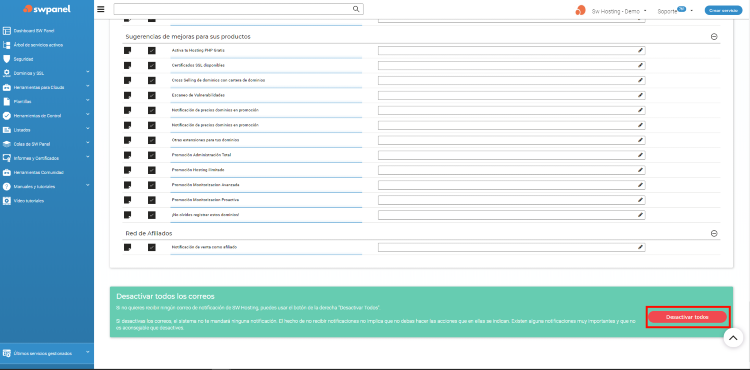Image resolution: width=750 pixels, height=370 pixels.
Task: Toggle the Escaneo de Vulnerabilidades checkbox
Action: [x=152, y=95]
